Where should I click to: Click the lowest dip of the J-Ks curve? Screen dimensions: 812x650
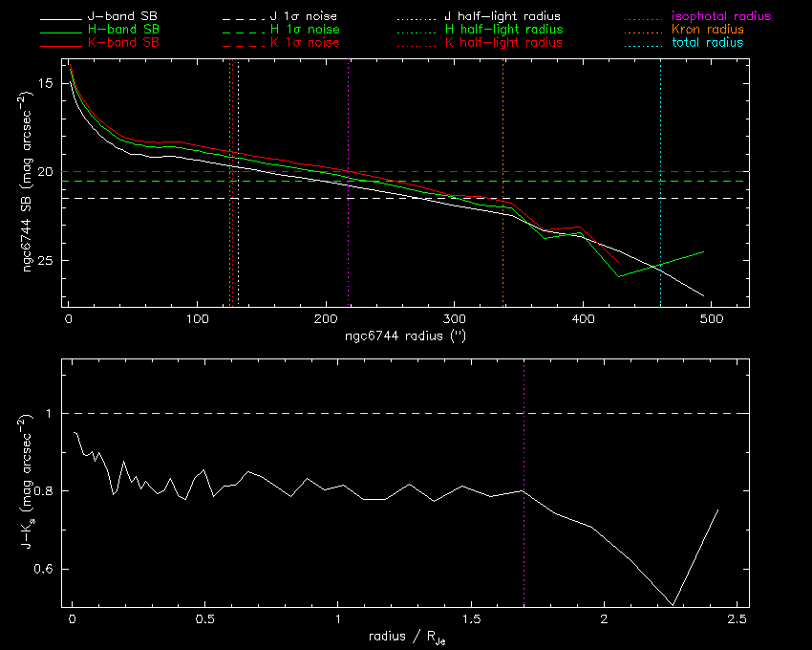point(673,604)
